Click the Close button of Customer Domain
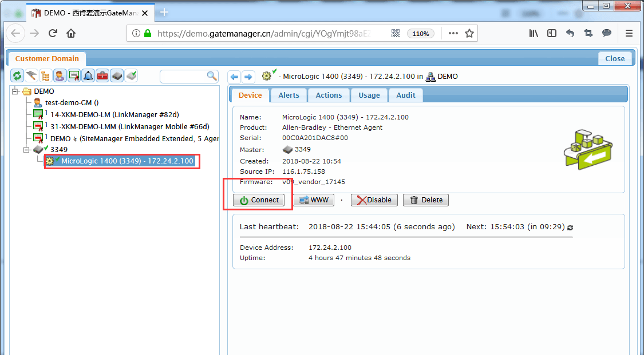Viewport: 644px width, 355px height. pos(615,59)
